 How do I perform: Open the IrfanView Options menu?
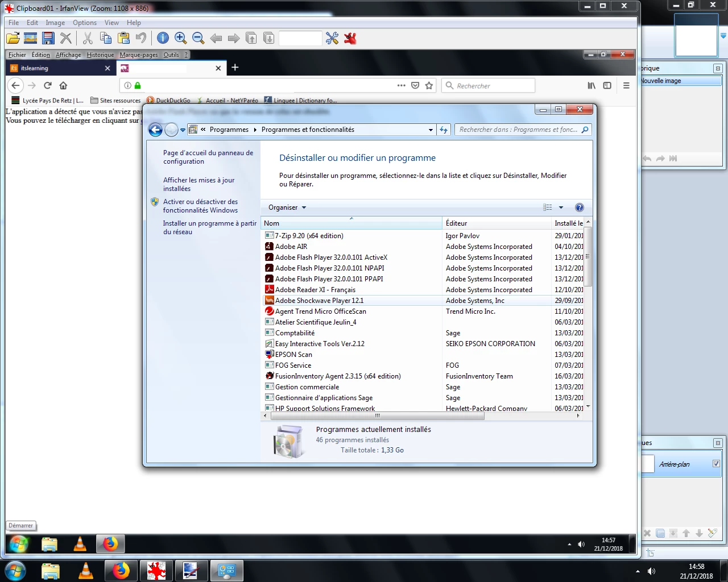(85, 23)
